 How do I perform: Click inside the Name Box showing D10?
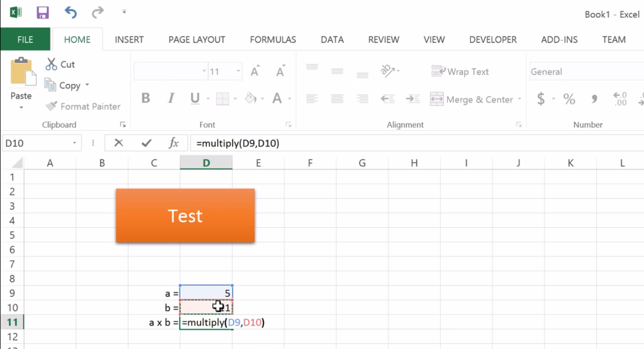click(x=37, y=142)
